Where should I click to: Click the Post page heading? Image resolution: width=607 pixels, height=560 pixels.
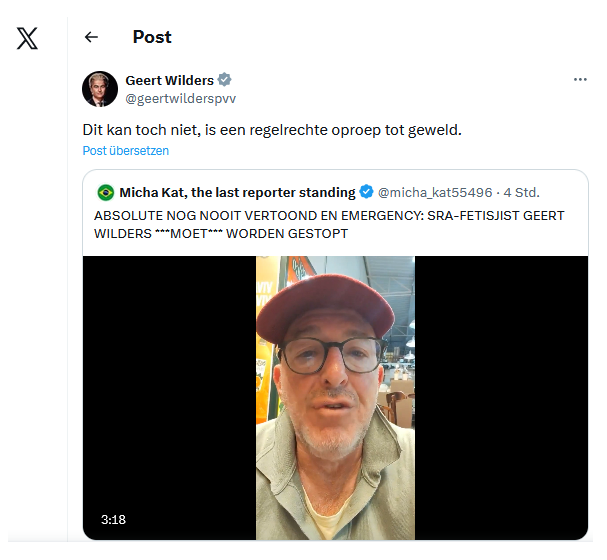click(152, 37)
